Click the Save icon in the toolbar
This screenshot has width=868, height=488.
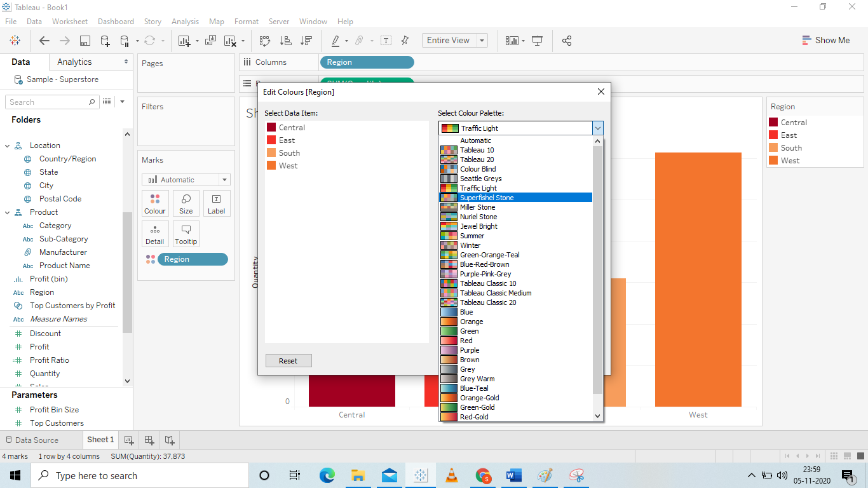click(x=85, y=41)
